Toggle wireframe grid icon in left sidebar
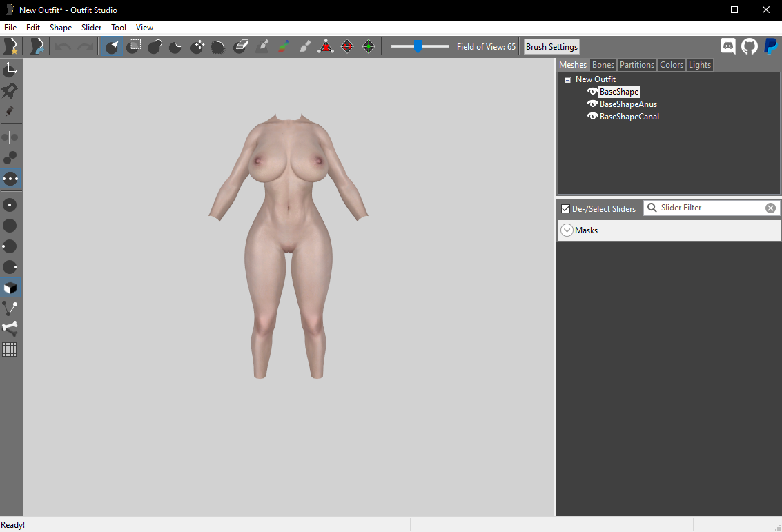The image size is (782, 532). tap(10, 350)
